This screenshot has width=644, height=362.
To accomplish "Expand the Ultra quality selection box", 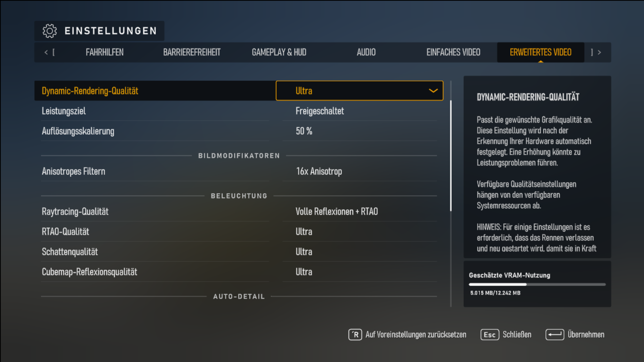I will (x=359, y=91).
